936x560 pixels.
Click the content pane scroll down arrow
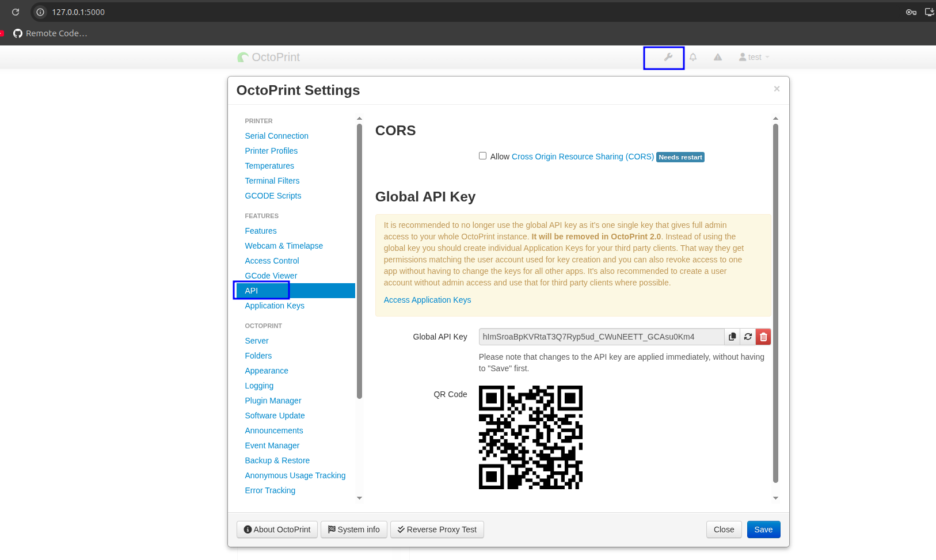pos(775,498)
